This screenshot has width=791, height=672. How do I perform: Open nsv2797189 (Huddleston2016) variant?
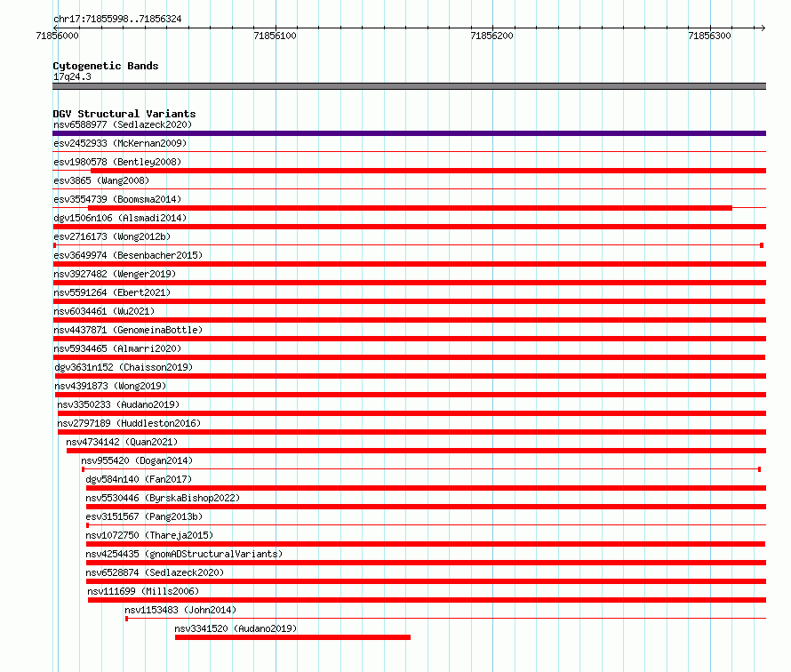pos(129,423)
